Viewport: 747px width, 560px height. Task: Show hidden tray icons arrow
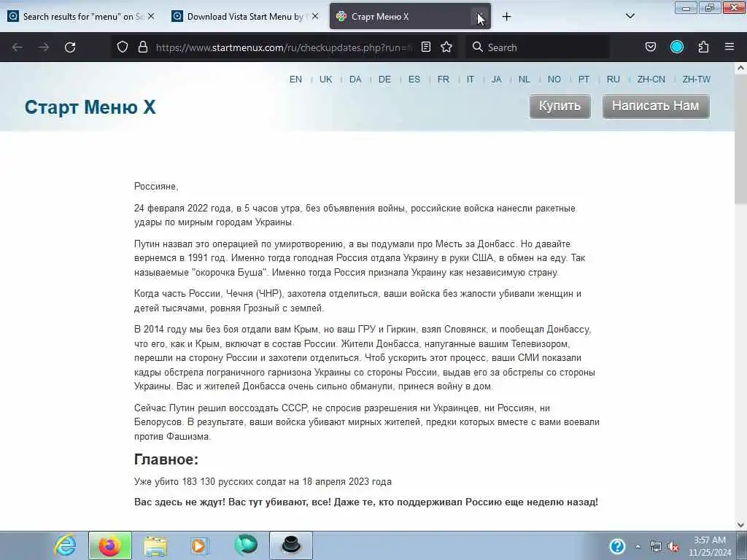pyautogui.click(x=638, y=546)
